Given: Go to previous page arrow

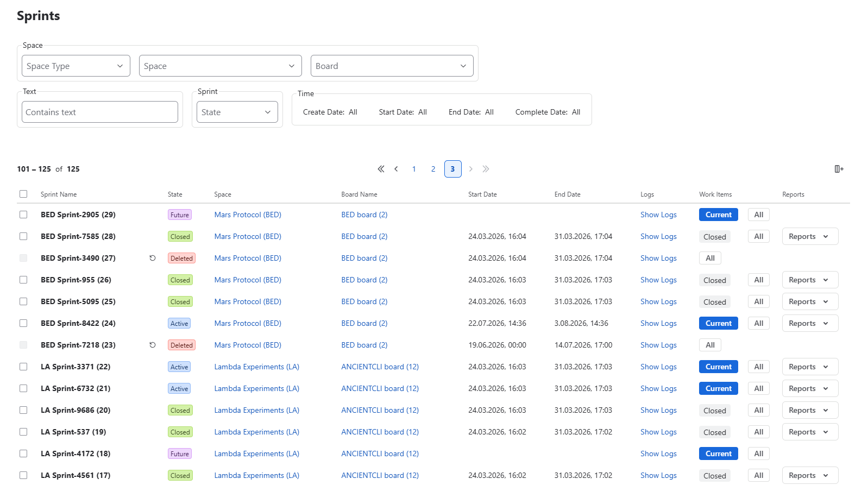Looking at the screenshot, I should (x=397, y=169).
